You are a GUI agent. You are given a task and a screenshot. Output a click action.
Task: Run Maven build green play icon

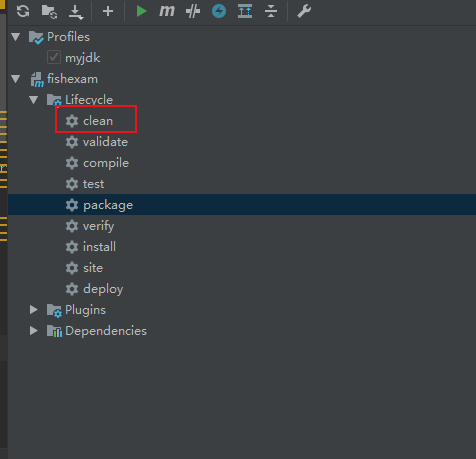pos(141,11)
